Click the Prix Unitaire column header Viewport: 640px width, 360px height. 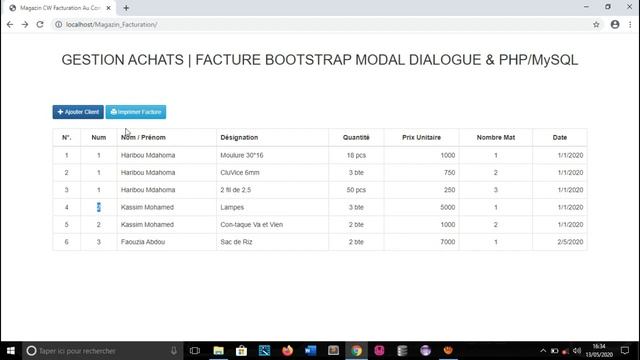pyautogui.click(x=422, y=138)
